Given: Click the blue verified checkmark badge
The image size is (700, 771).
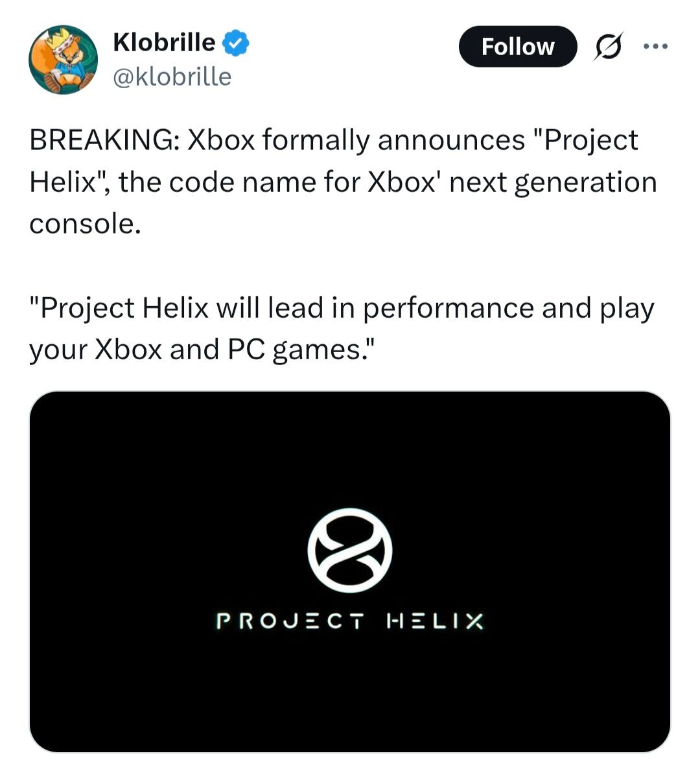Looking at the screenshot, I should [x=237, y=43].
